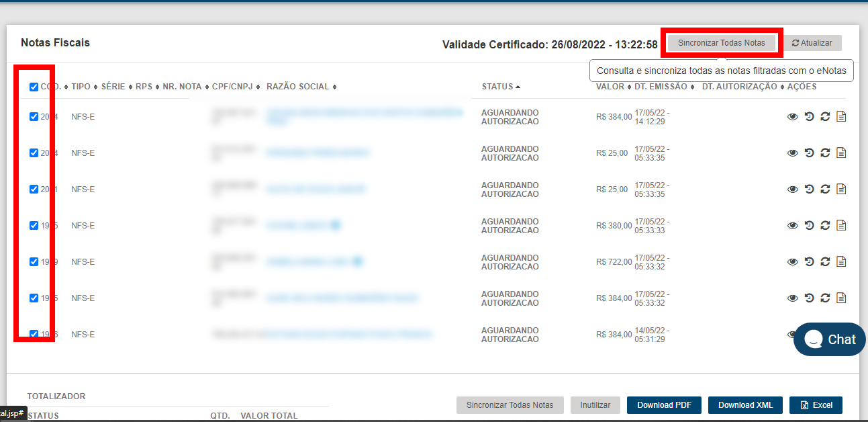Deselect the checkbox of the R$ 722,00 note
868x422 pixels.
pos(34,262)
